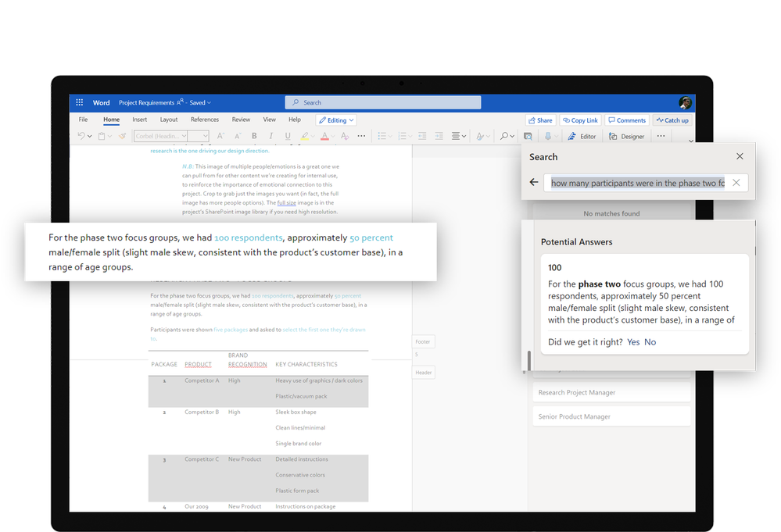Open the File tab
The image size is (781, 532).
83,120
